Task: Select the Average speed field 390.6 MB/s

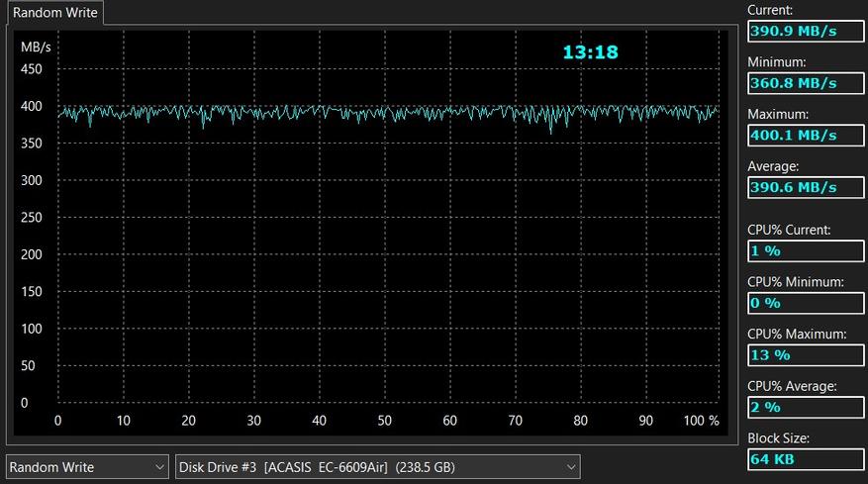Action: pyautogui.click(x=805, y=187)
